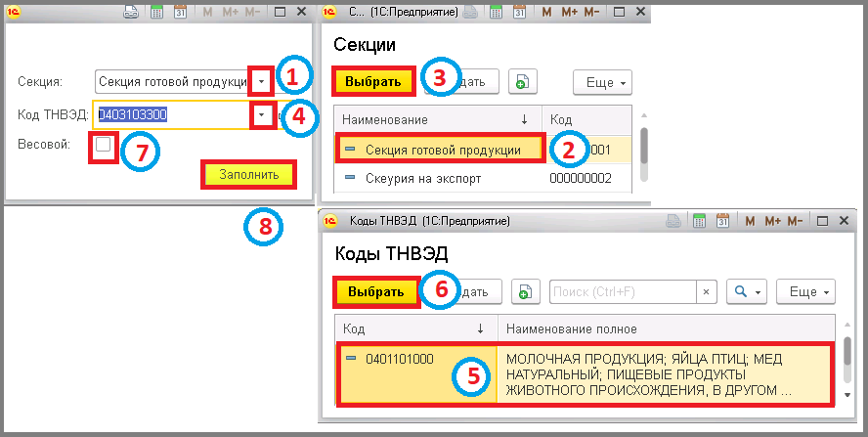This screenshot has width=868, height=437.
Task: Open the calendar icon in the form window
Action: [180, 12]
